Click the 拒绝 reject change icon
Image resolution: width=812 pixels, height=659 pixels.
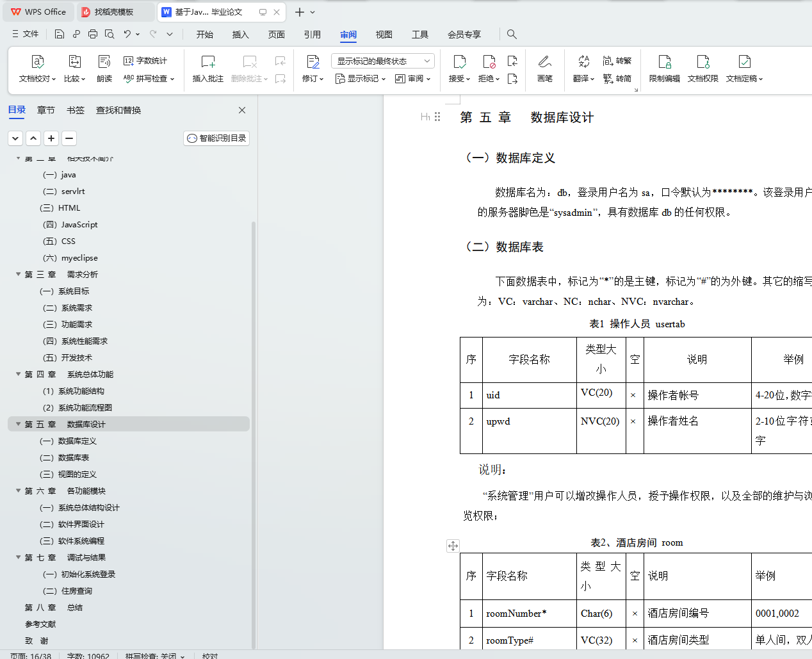click(x=489, y=62)
